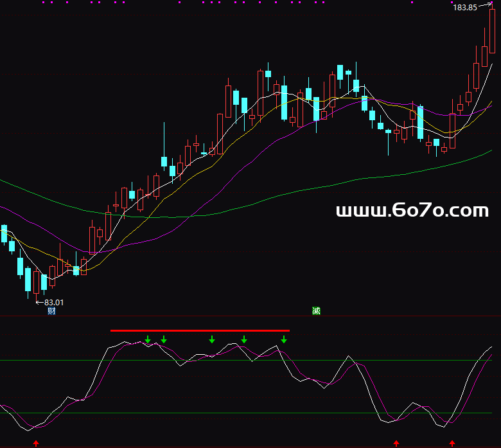The width and height of the screenshot is (501, 448).
Task: Open the 财 financial marker
Action: pos(51,311)
